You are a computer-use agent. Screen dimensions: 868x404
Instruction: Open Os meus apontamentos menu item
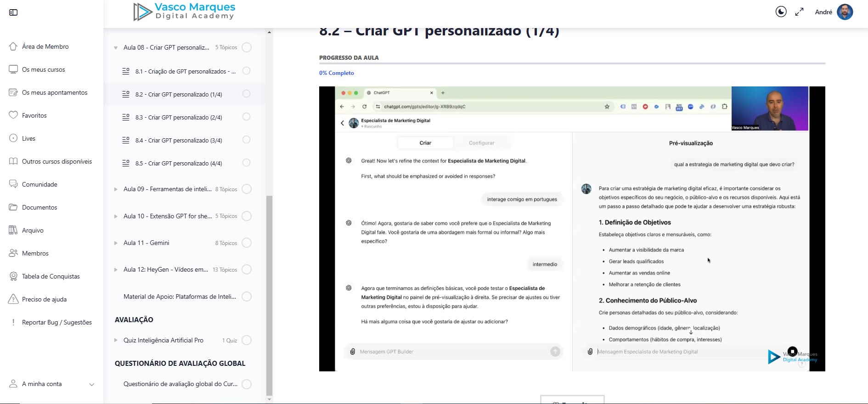coord(54,92)
